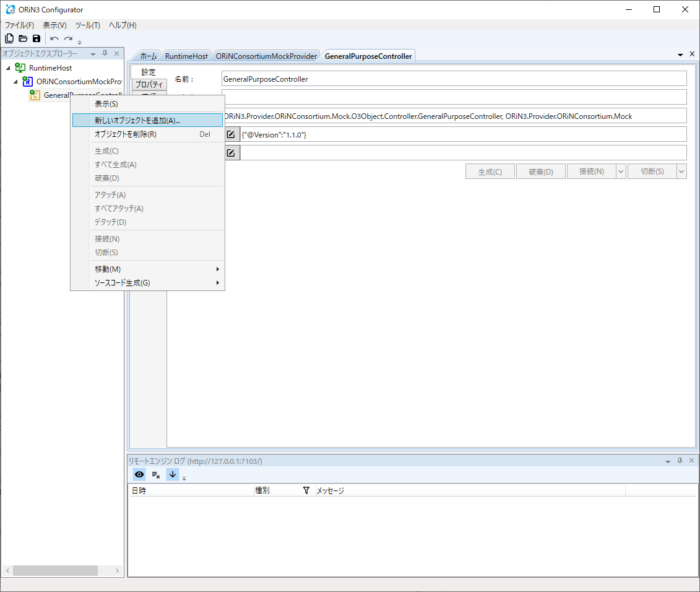Click the ORiN3 Configurator app icon in title bar
This screenshot has height=592, width=700.
[11, 9]
